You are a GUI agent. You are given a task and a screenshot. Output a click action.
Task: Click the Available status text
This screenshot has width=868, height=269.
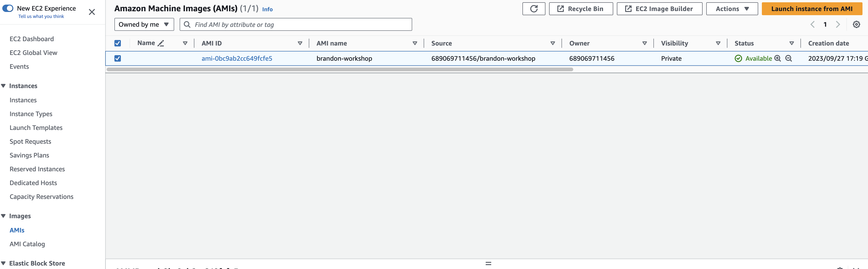[758, 58]
